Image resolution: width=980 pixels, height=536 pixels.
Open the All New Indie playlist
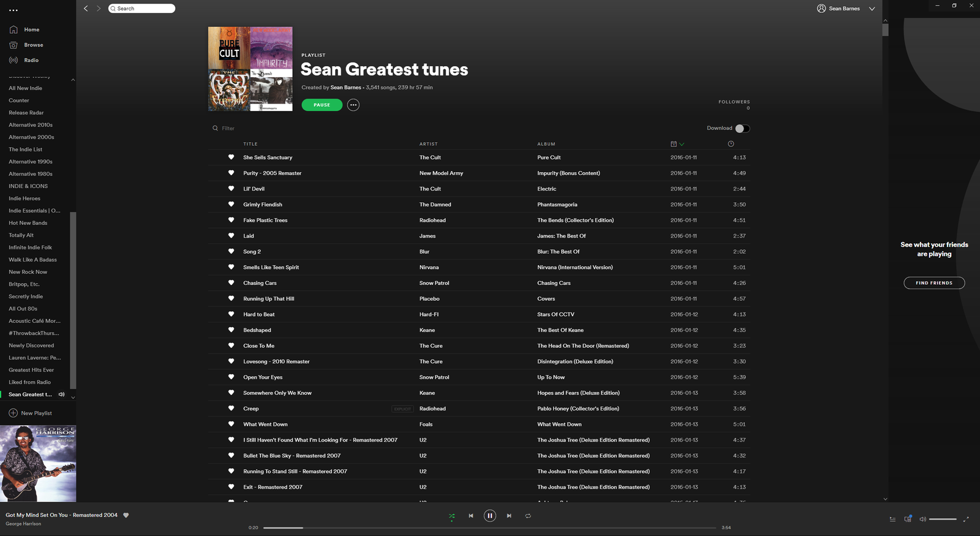[x=25, y=88]
